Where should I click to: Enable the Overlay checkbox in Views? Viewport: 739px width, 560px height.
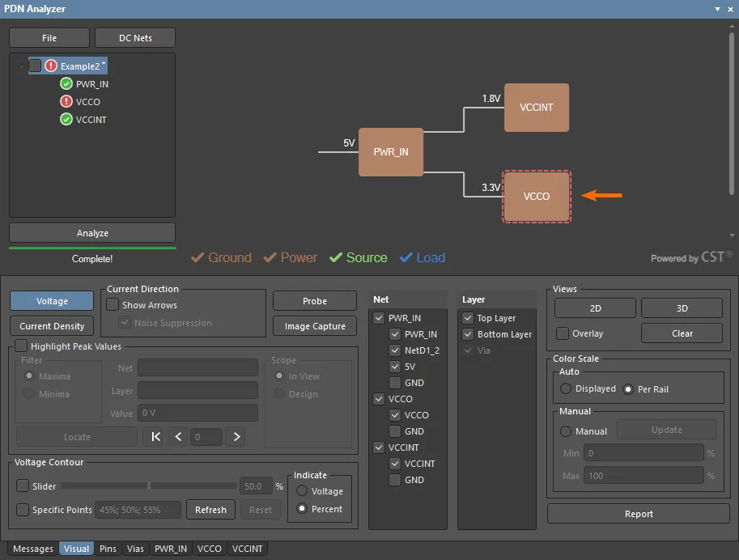562,333
